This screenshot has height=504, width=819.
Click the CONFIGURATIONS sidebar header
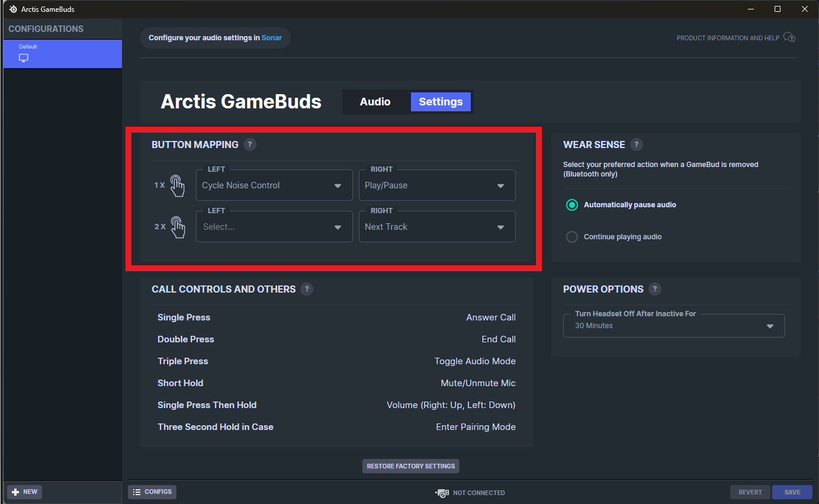coord(46,29)
